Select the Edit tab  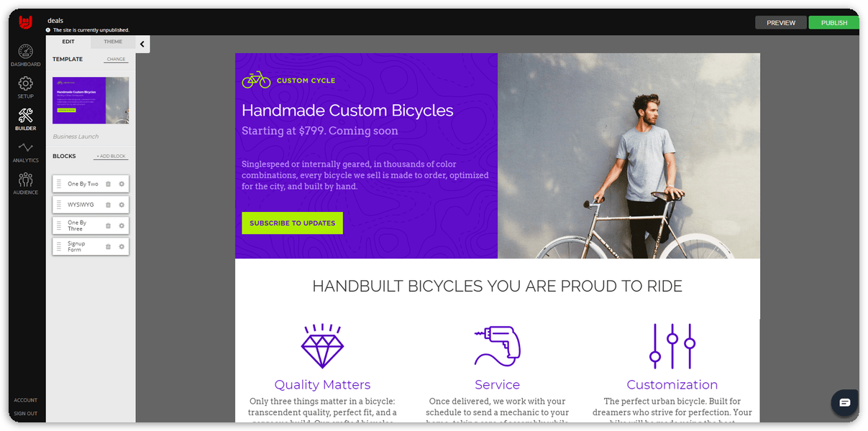[68, 42]
